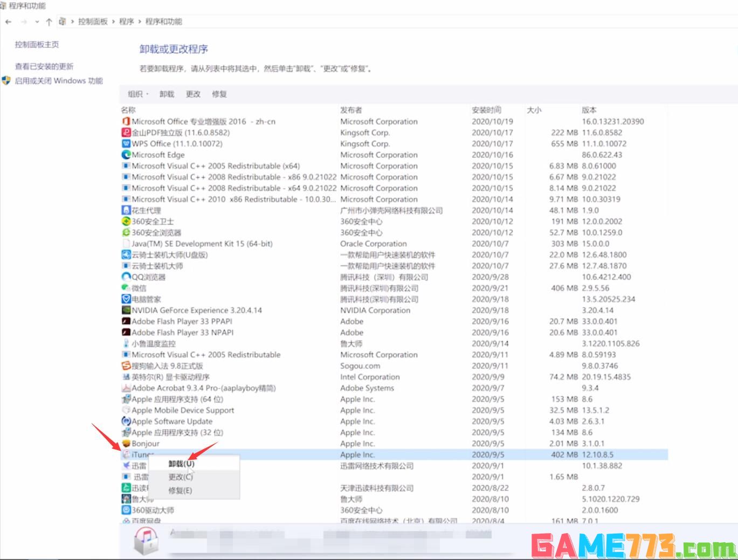738x560 pixels.
Task: Click the Apple Software Update icon
Action: (126, 421)
